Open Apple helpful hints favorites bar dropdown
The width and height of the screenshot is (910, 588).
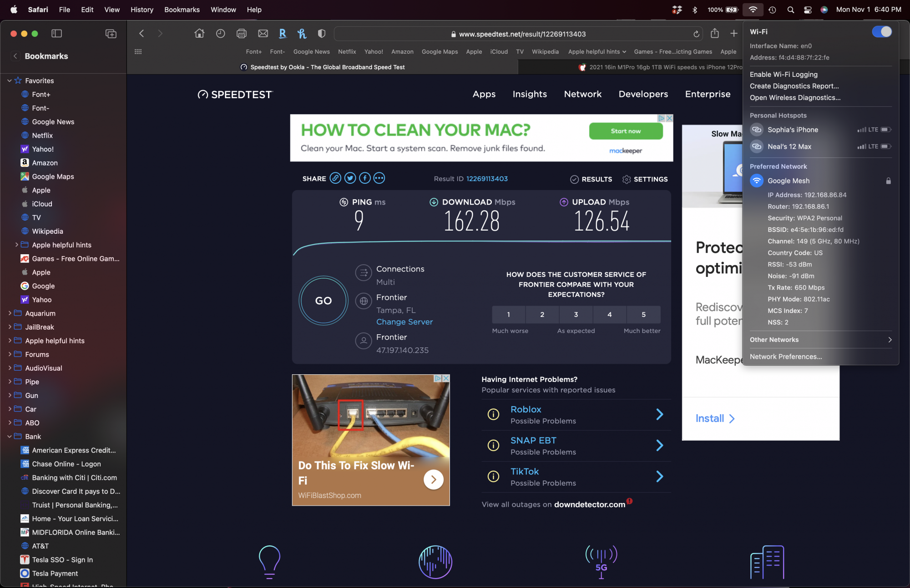click(597, 52)
